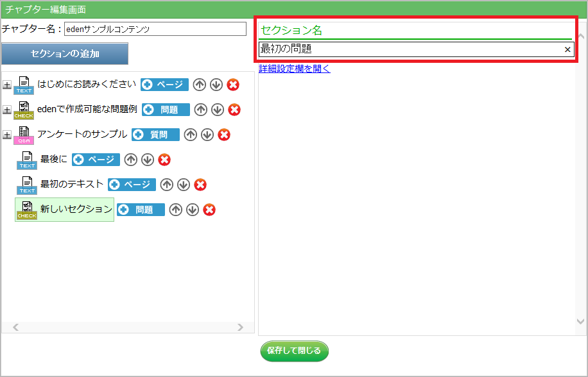Click CHECK icon of edenで作成可能な問題例
Screen dimensions: 588x377
24,110
